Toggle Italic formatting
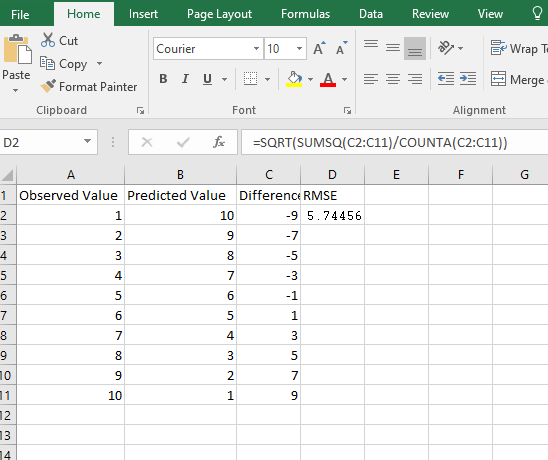The height and width of the screenshot is (460, 548). click(185, 79)
